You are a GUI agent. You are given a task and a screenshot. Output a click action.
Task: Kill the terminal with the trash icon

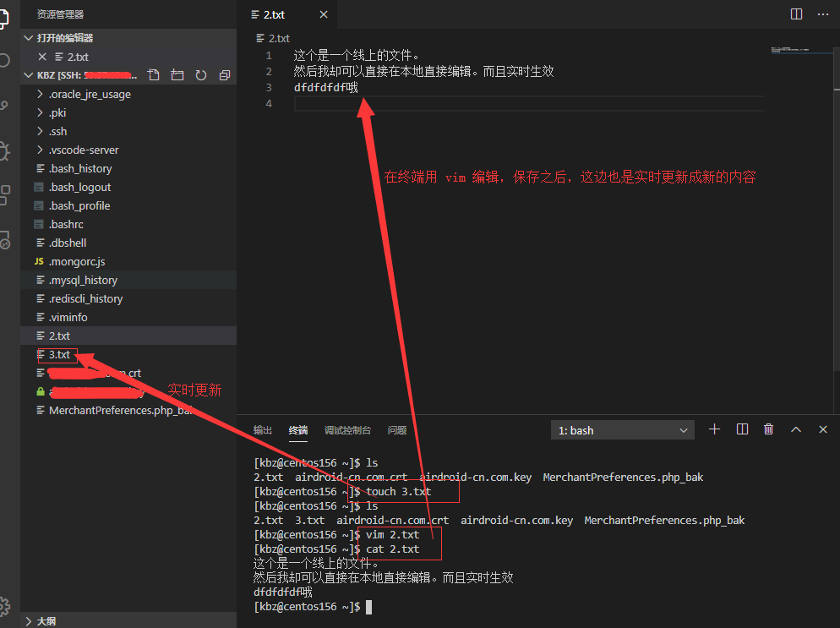click(768, 429)
